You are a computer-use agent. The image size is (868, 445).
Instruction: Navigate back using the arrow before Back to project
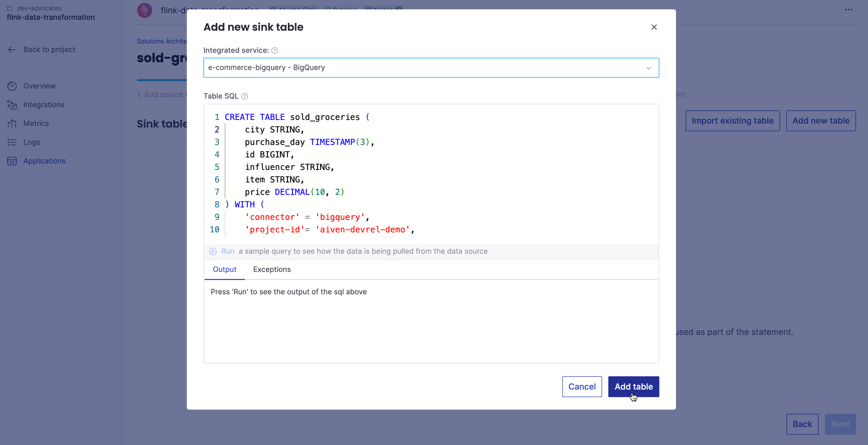point(12,49)
